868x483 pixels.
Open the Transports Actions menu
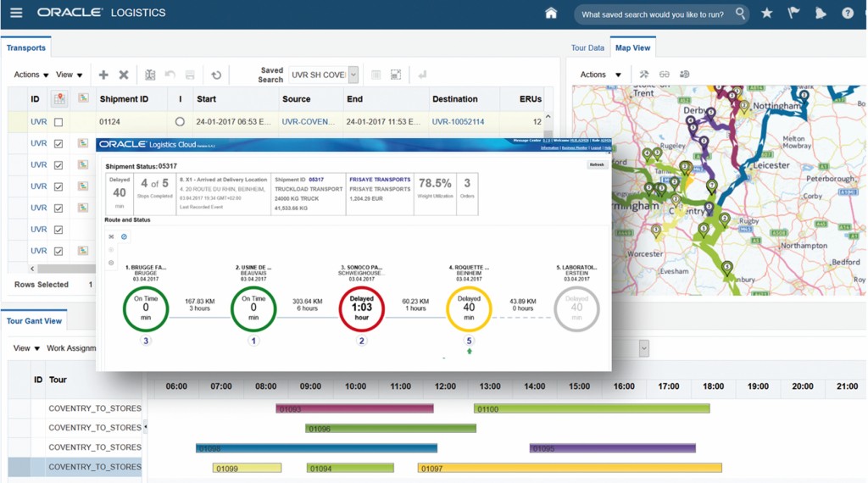click(31, 75)
